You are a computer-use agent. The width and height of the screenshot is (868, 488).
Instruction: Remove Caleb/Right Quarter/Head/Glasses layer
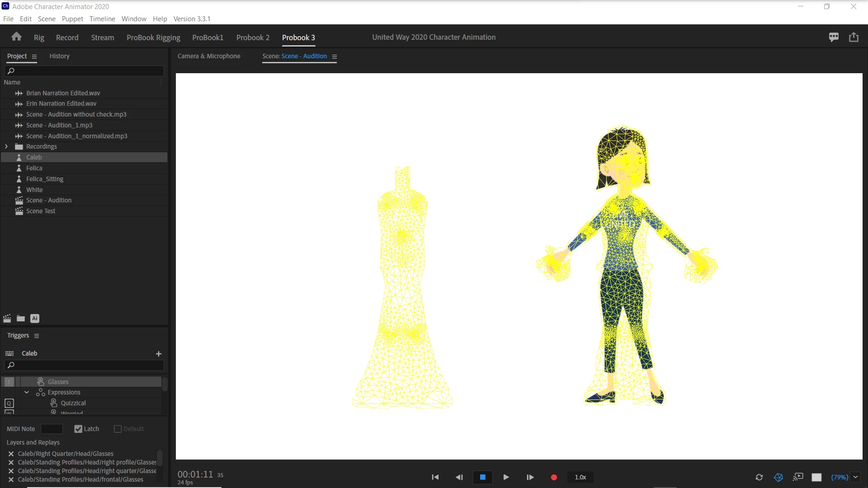(11, 454)
